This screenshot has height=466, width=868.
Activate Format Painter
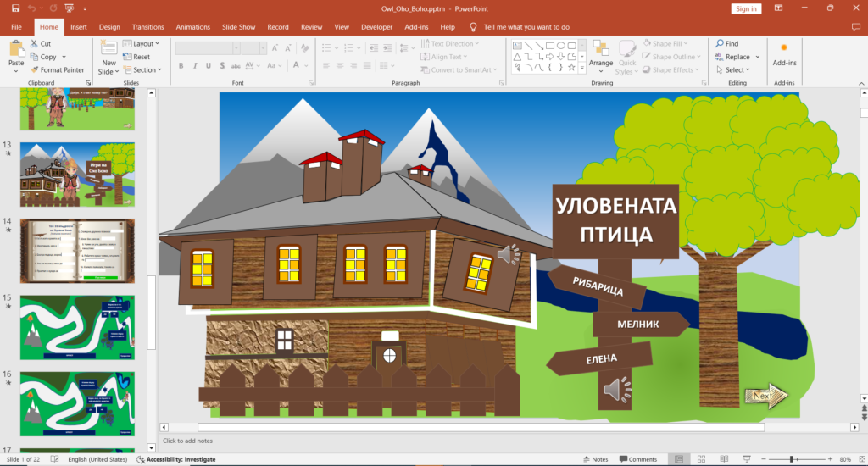(58, 69)
